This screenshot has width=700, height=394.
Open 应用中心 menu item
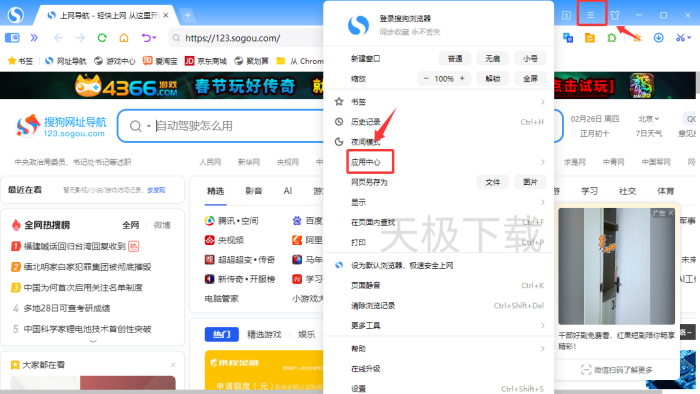438,162
